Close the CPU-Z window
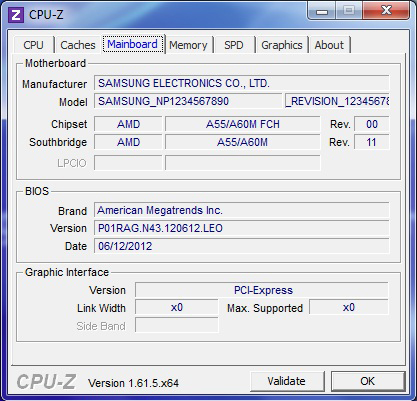 tap(386, 11)
